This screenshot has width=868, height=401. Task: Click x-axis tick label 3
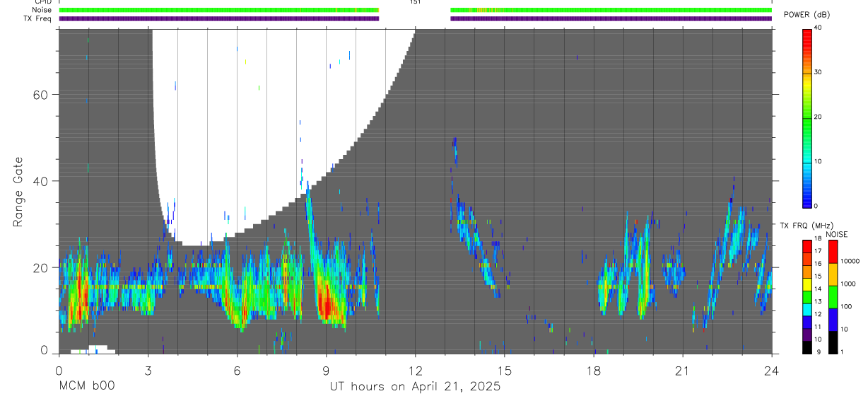[148, 371]
